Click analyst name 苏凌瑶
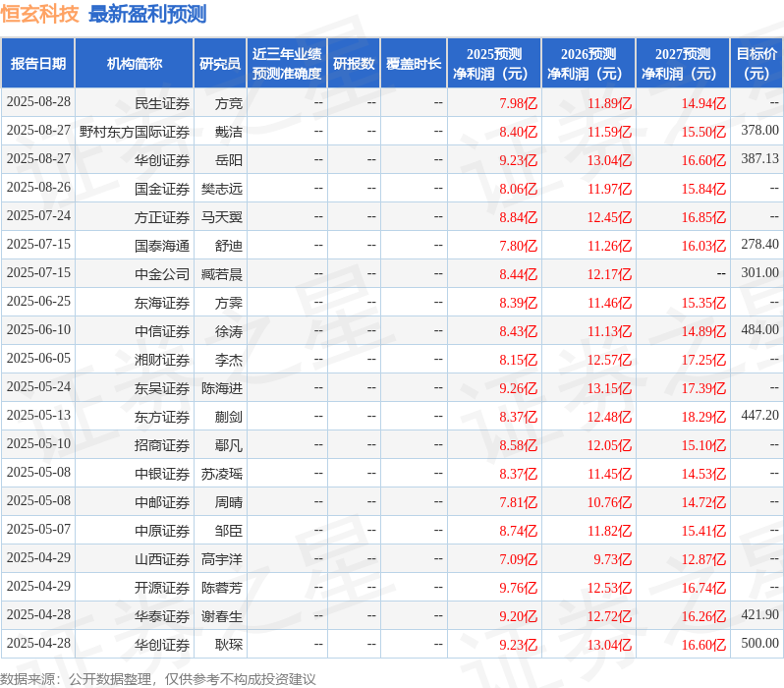Viewport: 784px width, 688px height. tap(221, 475)
